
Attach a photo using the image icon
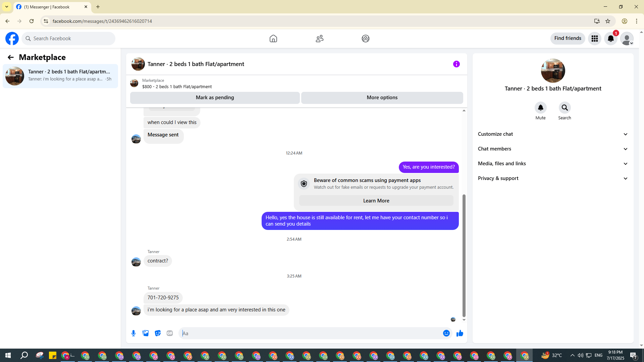146,333
